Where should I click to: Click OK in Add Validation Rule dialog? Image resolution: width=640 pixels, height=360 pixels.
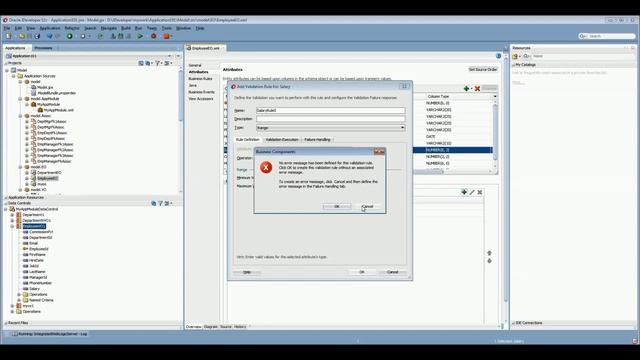click(362, 272)
